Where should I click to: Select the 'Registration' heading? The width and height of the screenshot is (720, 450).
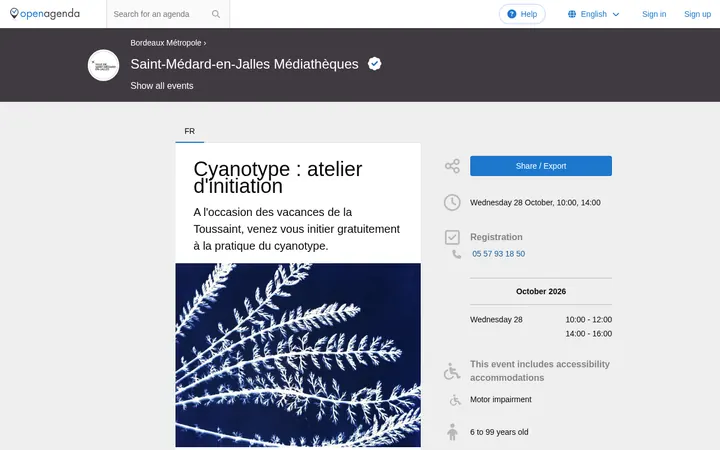pos(496,237)
